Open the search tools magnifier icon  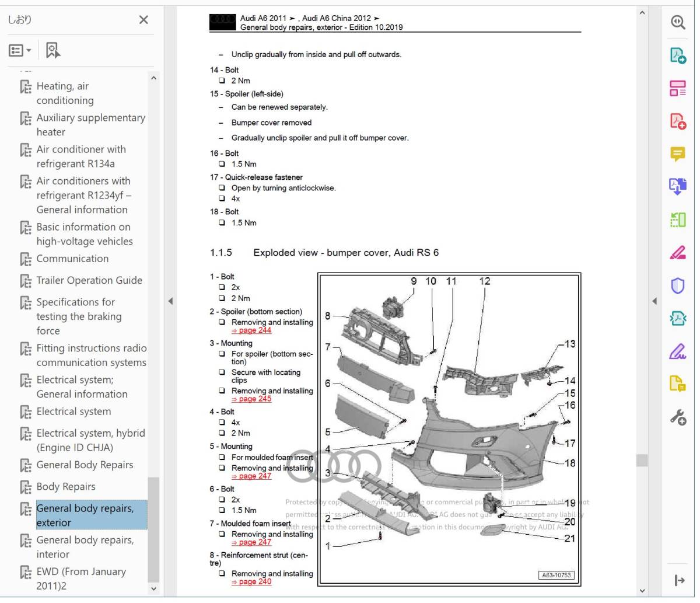(x=677, y=22)
